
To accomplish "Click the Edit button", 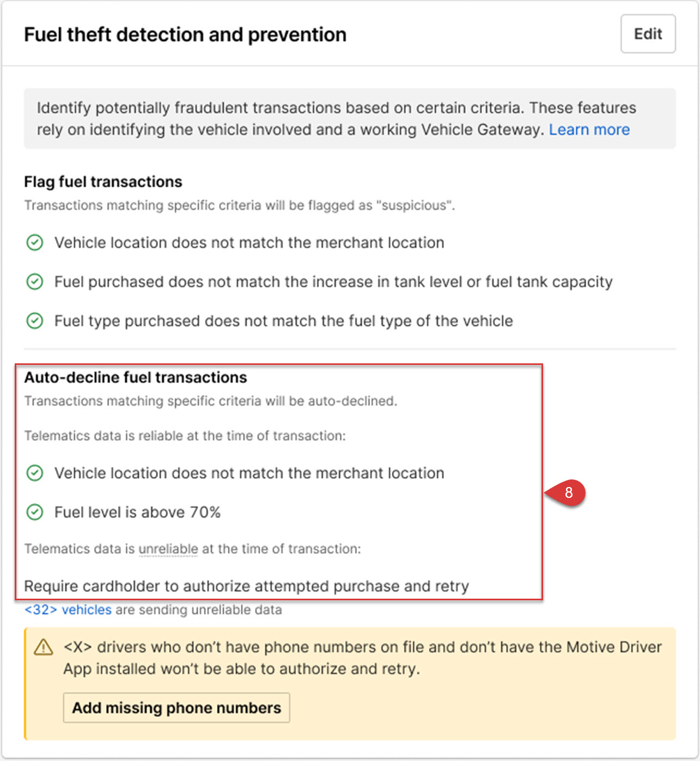I will pos(648,34).
